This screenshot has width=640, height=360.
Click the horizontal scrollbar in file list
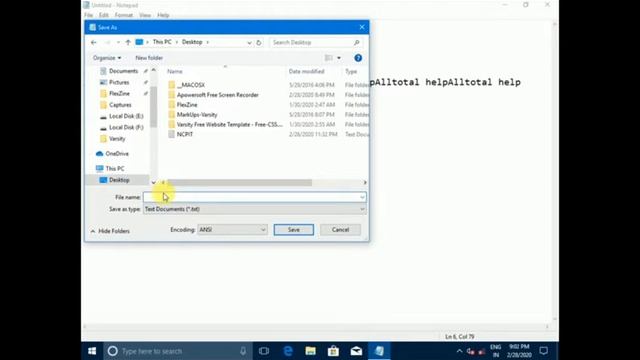(239, 183)
